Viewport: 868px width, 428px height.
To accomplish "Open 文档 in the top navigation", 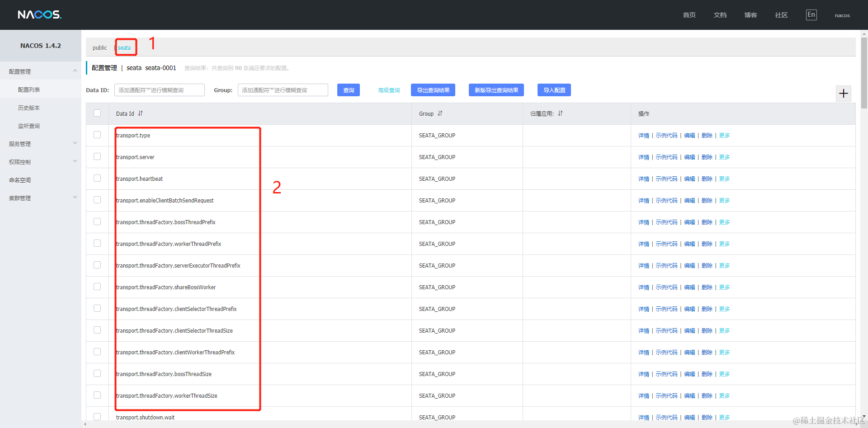I will (x=720, y=15).
